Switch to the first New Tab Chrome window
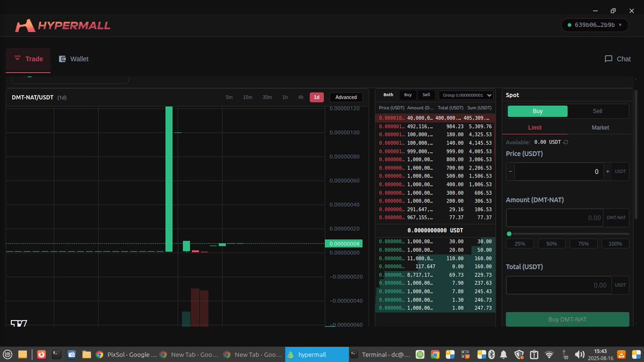644x362 pixels. [189, 354]
